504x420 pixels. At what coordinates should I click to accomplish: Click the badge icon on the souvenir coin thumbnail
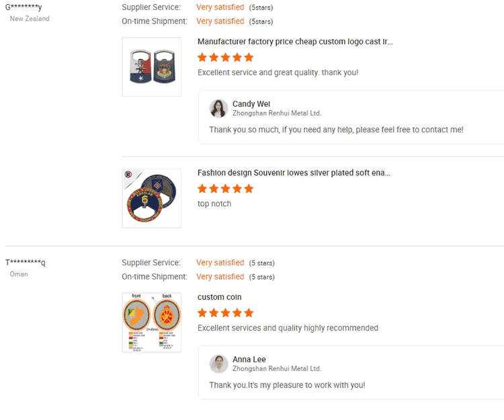tap(128, 175)
